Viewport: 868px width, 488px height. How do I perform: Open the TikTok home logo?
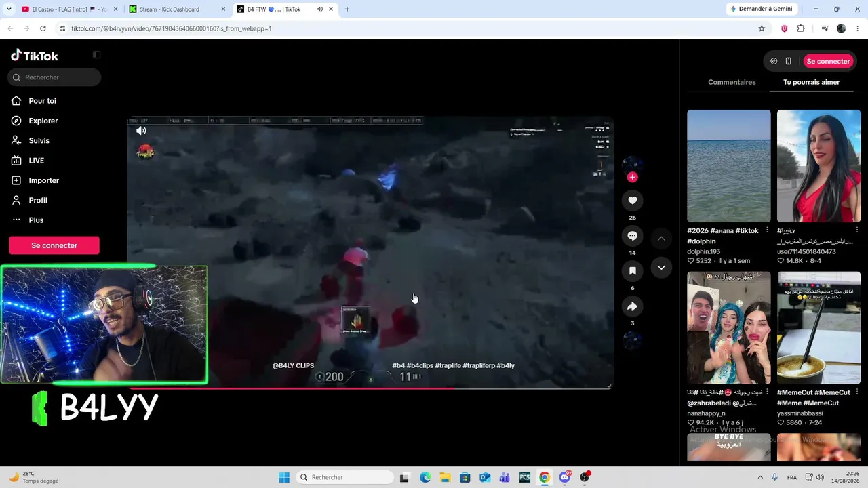tap(35, 56)
